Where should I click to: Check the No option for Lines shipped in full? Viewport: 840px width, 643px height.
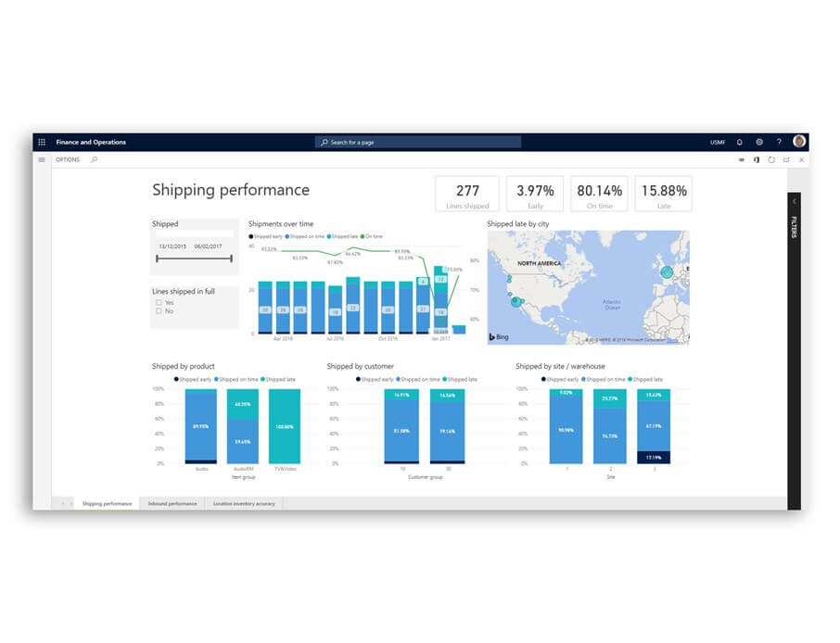[159, 311]
